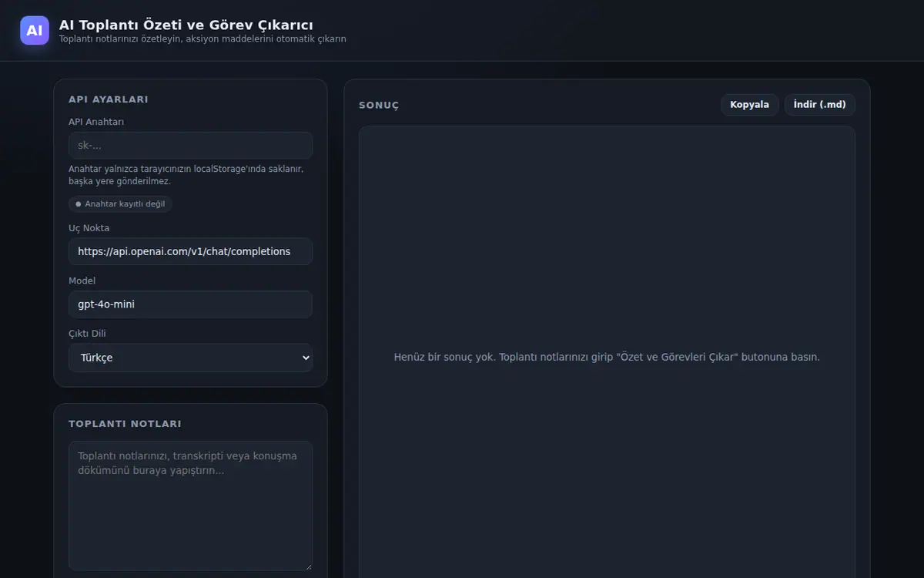Click the 'Model' field label
Viewport: 924px width, 578px height.
tap(82, 281)
